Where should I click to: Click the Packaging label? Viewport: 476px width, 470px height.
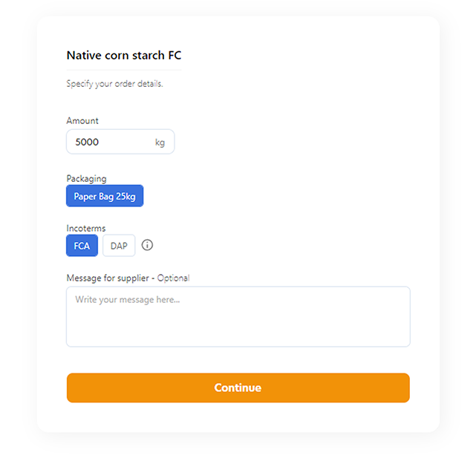click(x=87, y=178)
